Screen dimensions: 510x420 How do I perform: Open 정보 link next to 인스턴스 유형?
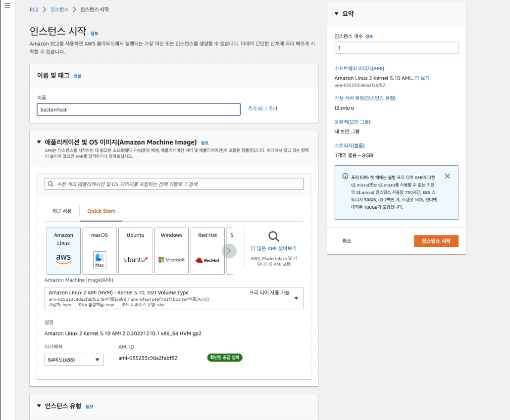89,407
